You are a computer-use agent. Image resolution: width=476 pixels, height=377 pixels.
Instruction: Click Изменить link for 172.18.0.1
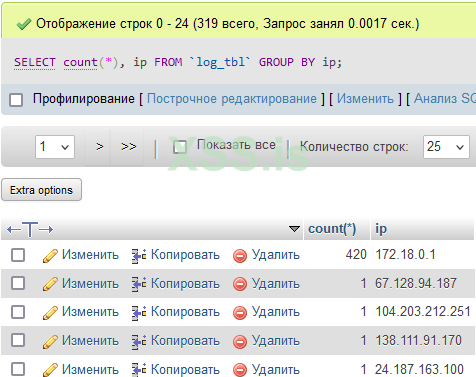(90, 255)
